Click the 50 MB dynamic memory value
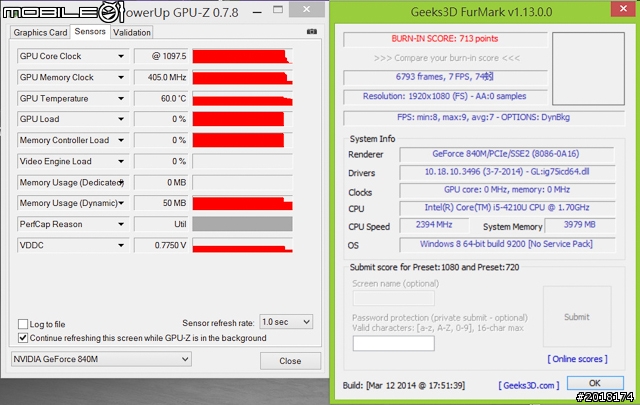The image size is (640, 405). pos(161,203)
